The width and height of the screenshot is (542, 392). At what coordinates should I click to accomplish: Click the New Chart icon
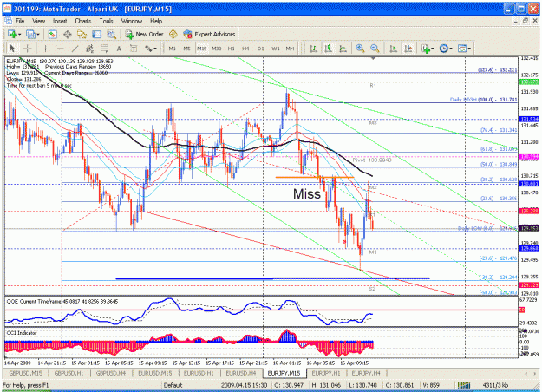[x=13, y=34]
